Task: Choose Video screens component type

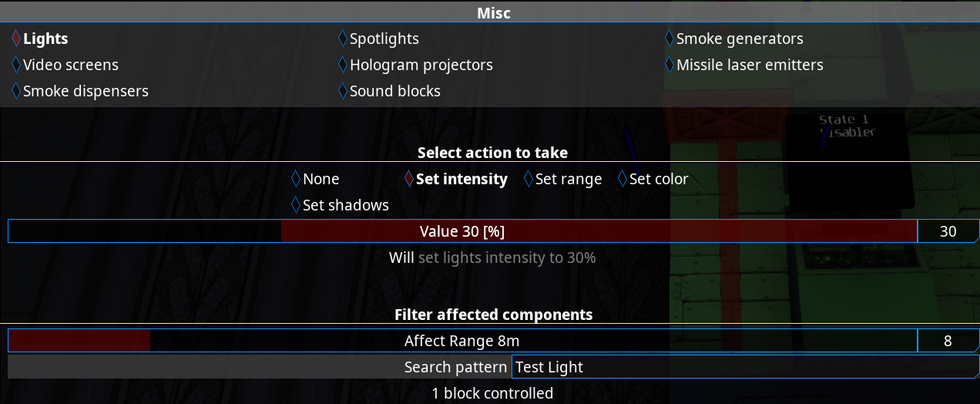Action: click(x=65, y=65)
